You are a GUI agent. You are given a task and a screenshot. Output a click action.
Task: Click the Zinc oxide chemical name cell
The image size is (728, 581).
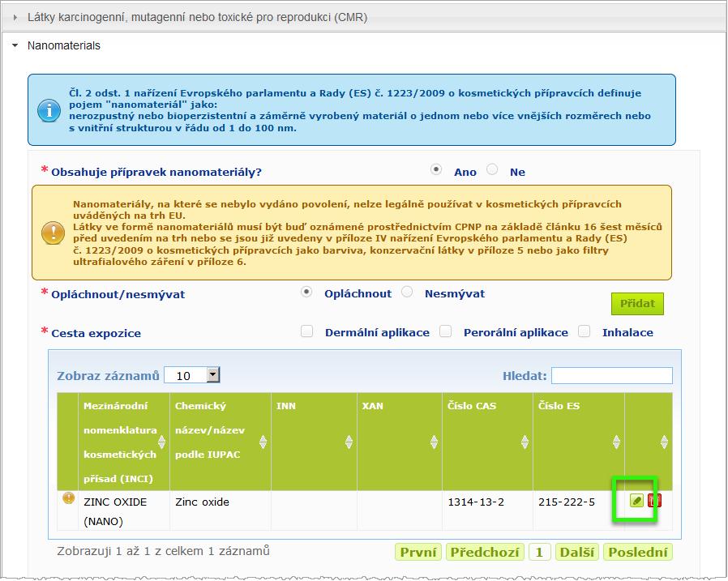220,511
